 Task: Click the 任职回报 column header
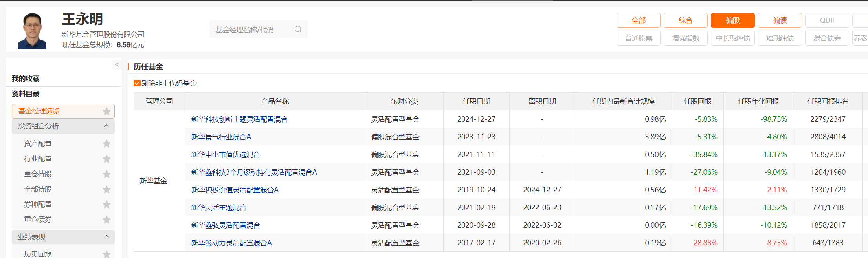(x=697, y=101)
